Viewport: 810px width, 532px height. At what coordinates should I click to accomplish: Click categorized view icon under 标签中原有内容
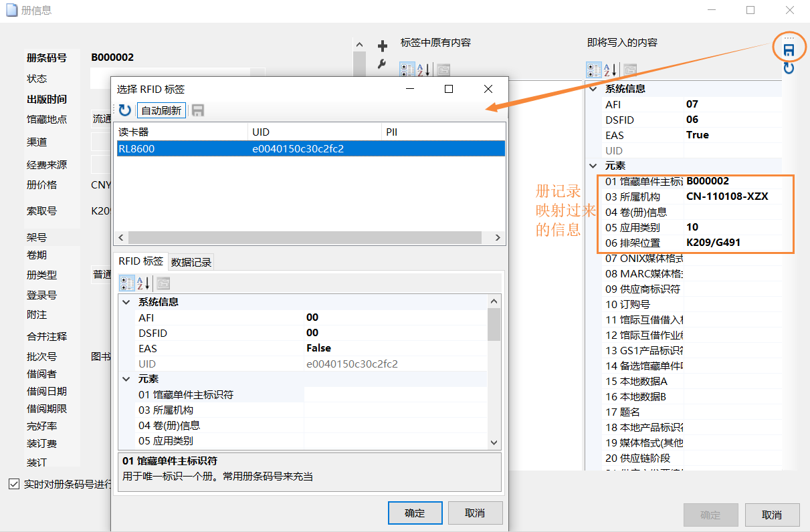(407, 70)
